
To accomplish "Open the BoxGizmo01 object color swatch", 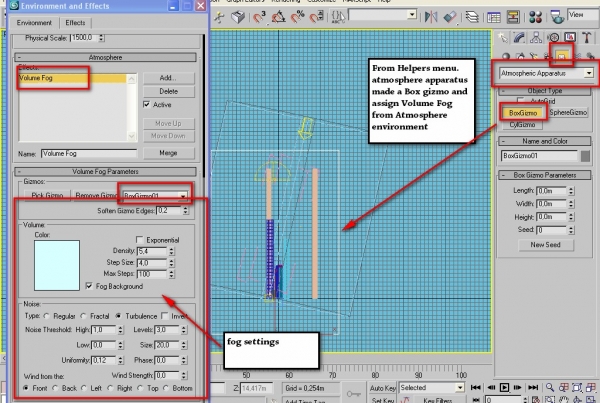I will tap(585, 156).
